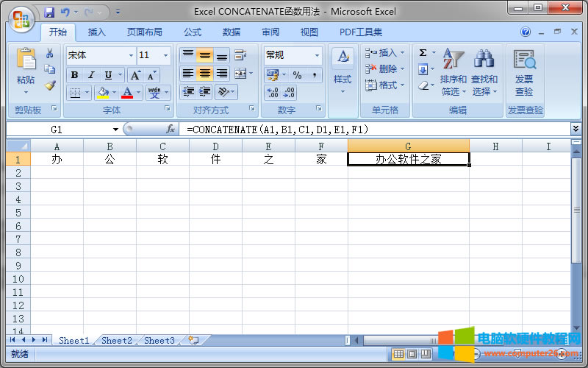This screenshot has width=588, height=368.
Task: Increase decimal places icon
Action: 273,93
